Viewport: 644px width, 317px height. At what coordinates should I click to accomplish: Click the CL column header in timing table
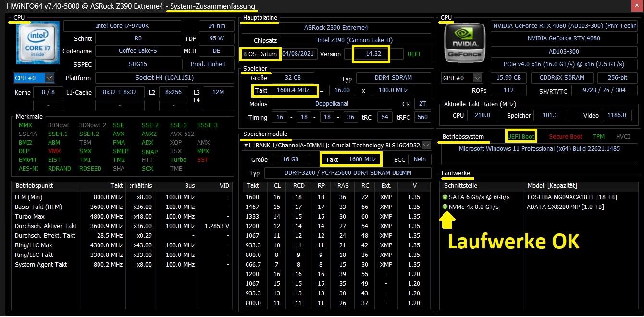tap(277, 185)
